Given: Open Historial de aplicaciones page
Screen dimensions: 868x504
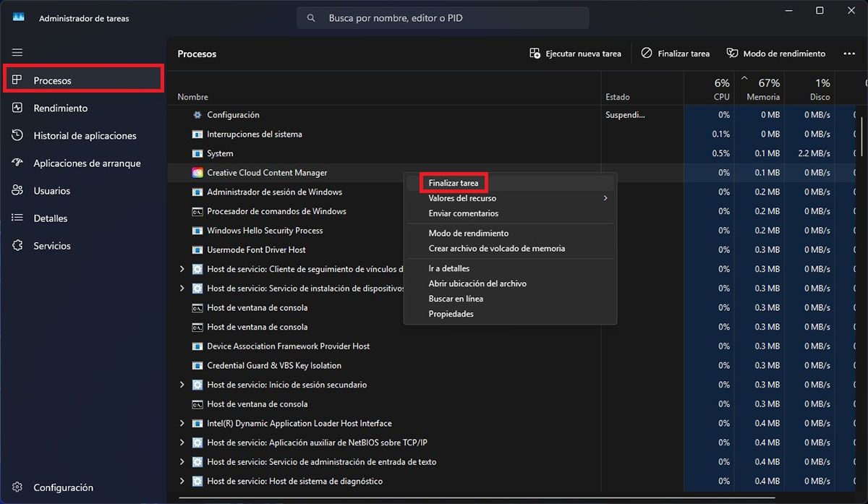Looking at the screenshot, I should [85, 135].
